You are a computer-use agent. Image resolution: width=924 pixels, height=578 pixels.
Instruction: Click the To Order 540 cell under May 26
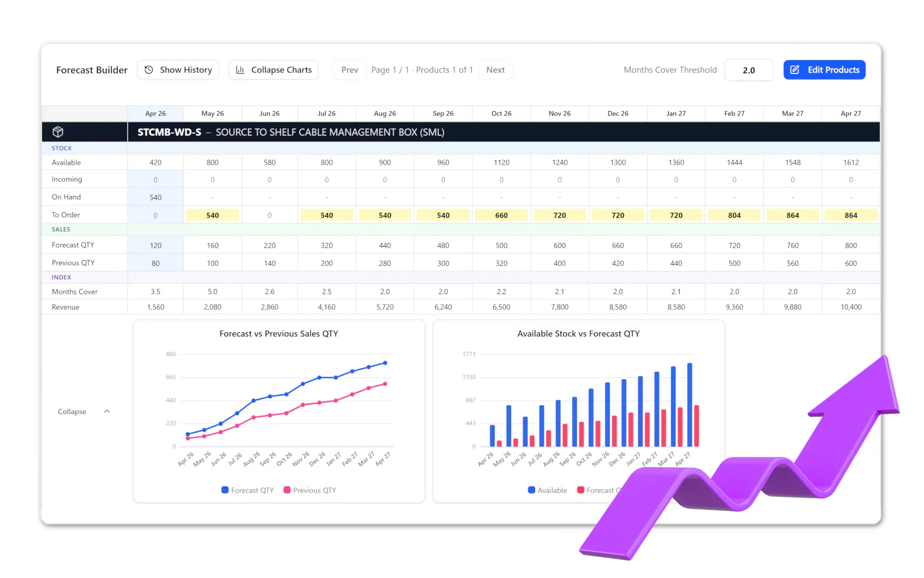click(213, 215)
